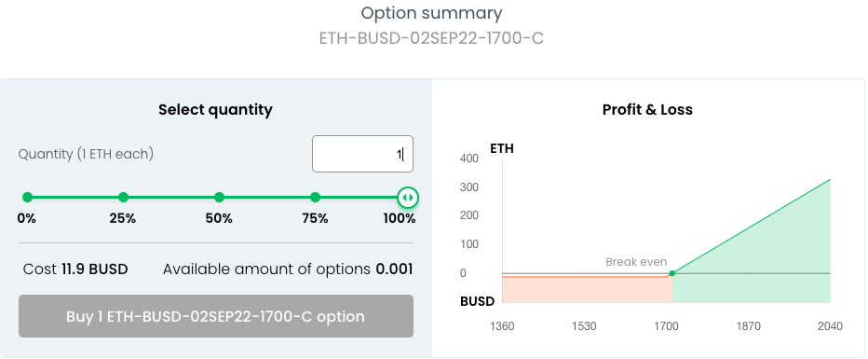Click the quantity input field
This screenshot has width=868, height=359.
pyautogui.click(x=362, y=154)
